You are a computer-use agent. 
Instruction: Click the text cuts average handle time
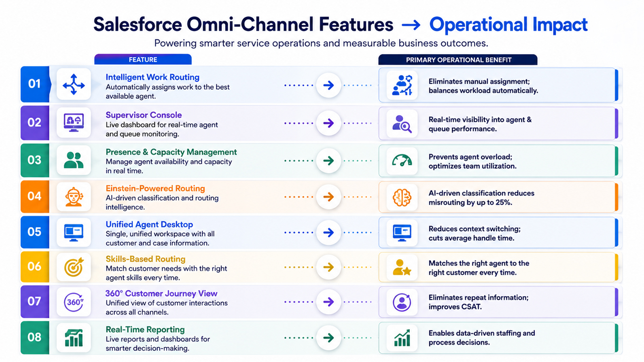(x=471, y=238)
